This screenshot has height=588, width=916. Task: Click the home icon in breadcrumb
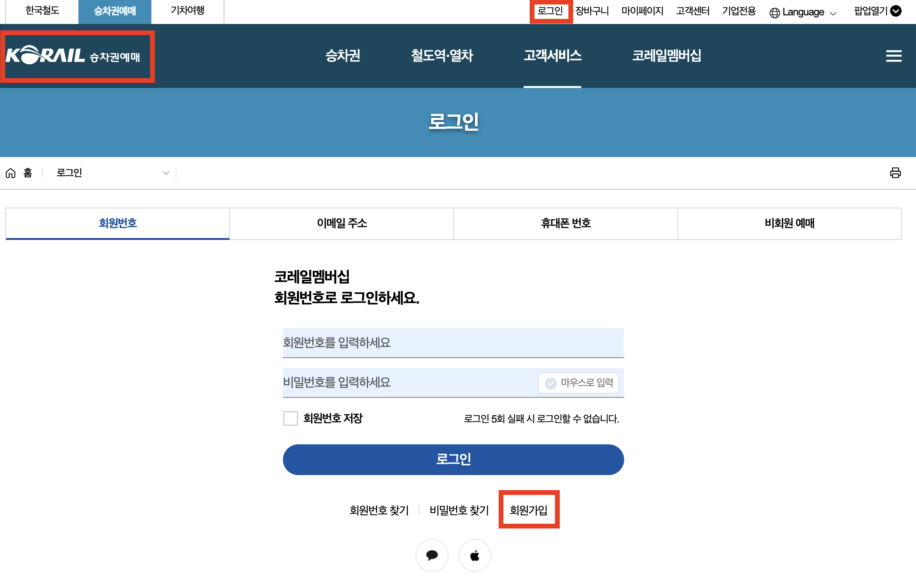coord(11,173)
